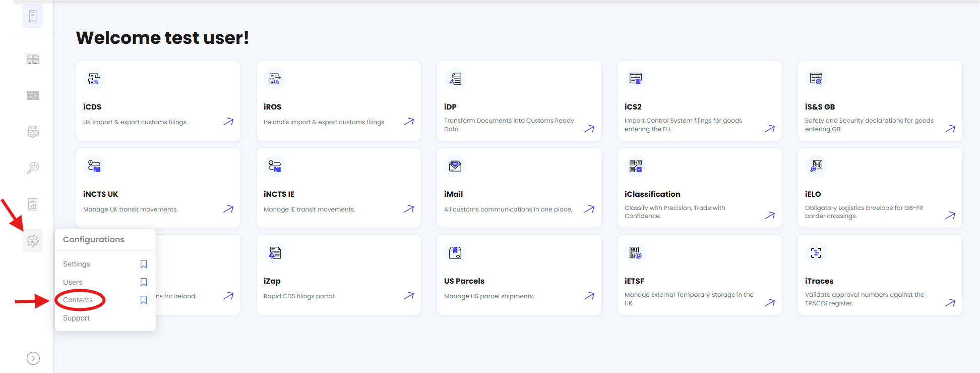Open iCDS using its arrow

click(x=228, y=122)
